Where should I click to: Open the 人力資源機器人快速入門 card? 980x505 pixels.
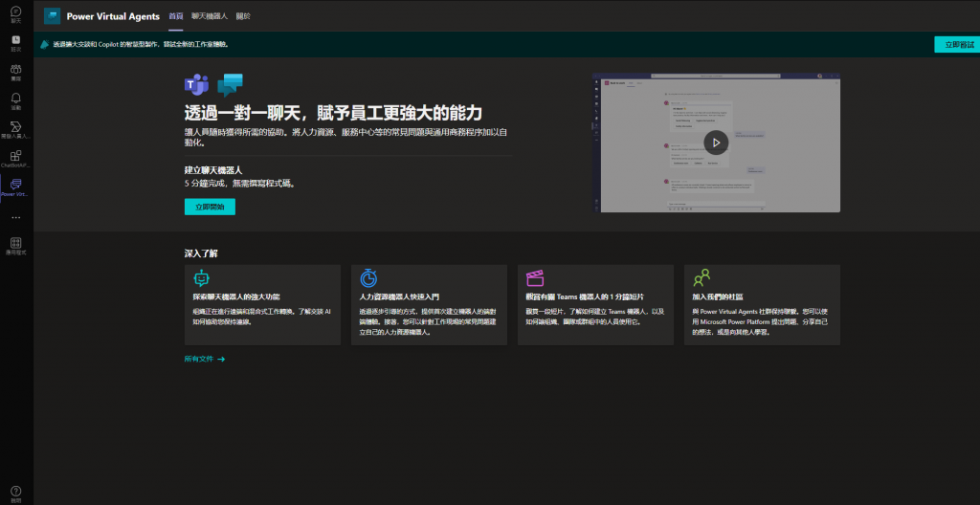[x=429, y=304]
